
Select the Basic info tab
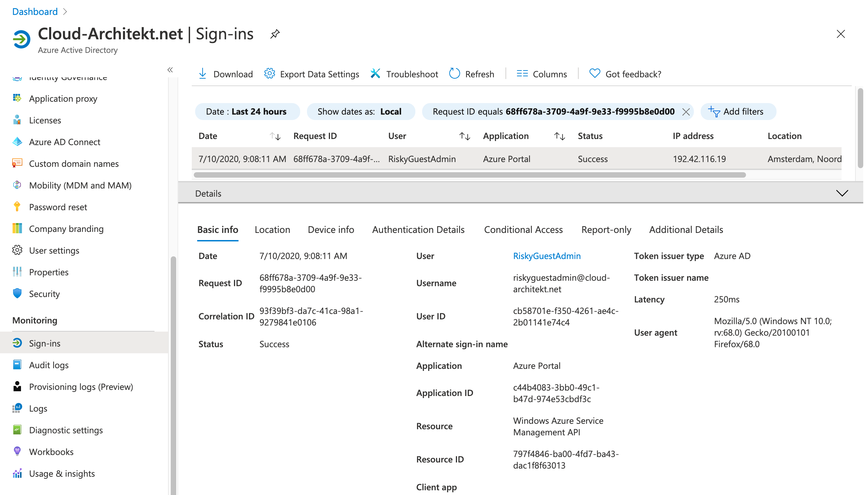coord(218,230)
